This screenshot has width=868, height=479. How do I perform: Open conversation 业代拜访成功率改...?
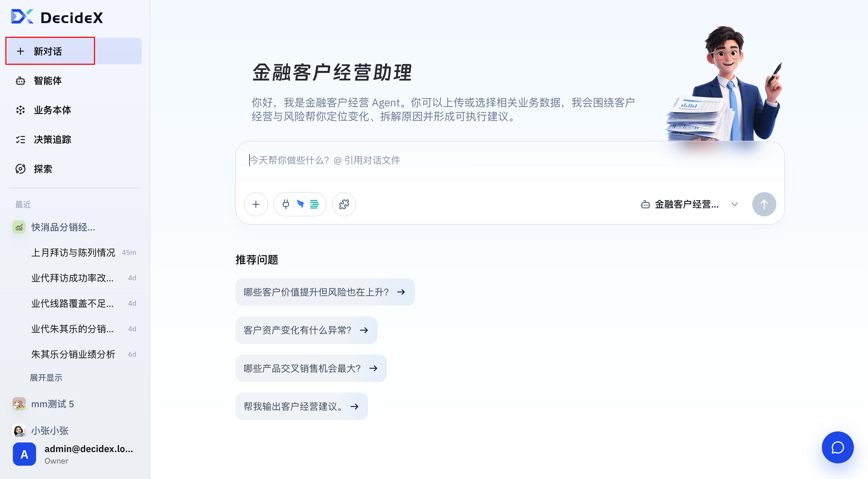(x=72, y=278)
